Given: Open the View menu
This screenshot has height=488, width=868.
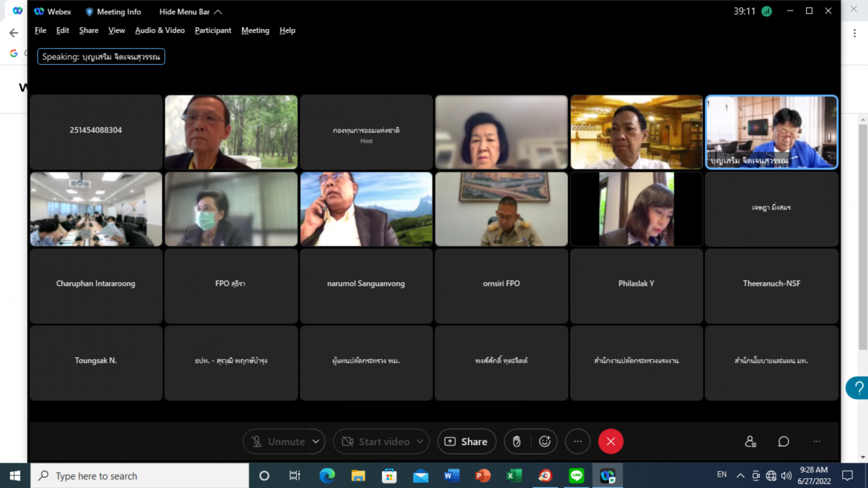Looking at the screenshot, I should 116,30.
